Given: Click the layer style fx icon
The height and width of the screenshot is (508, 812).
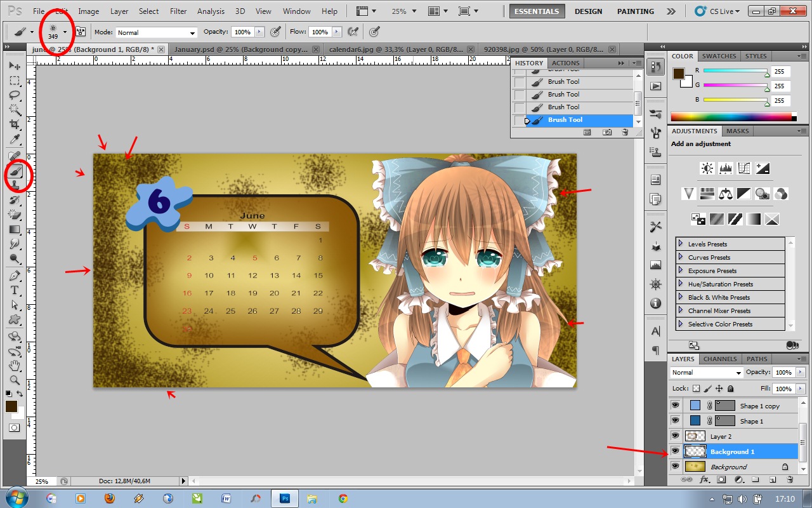Looking at the screenshot, I should coord(705,480).
